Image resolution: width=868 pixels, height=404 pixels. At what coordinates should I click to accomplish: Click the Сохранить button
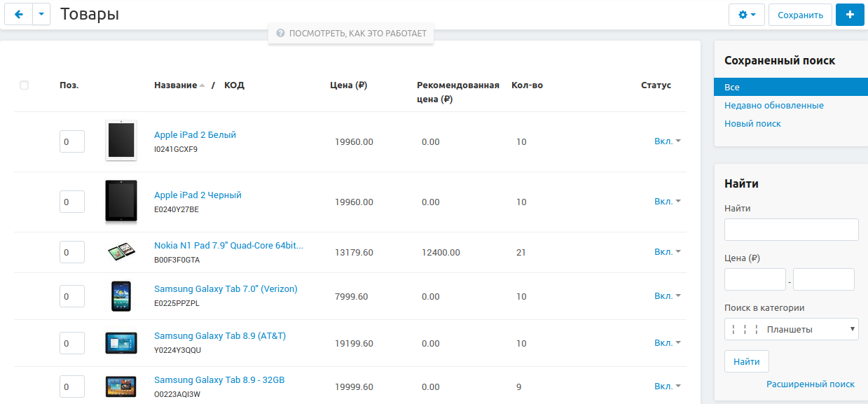pyautogui.click(x=800, y=14)
